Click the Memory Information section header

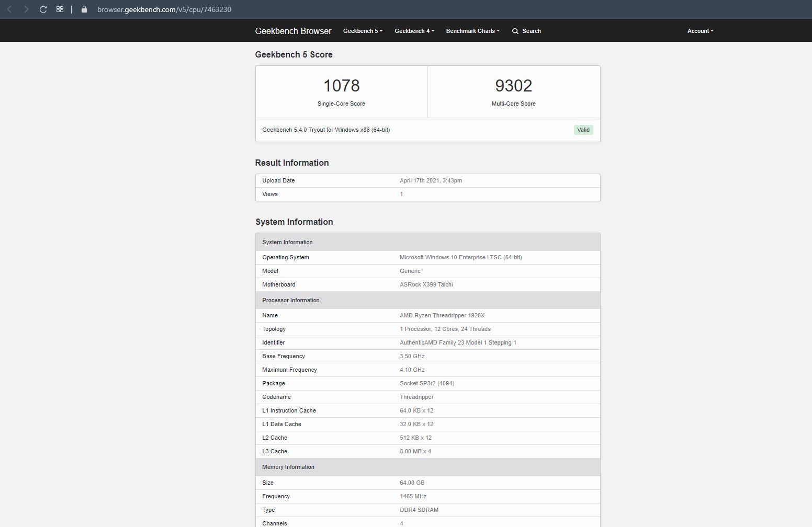point(427,467)
